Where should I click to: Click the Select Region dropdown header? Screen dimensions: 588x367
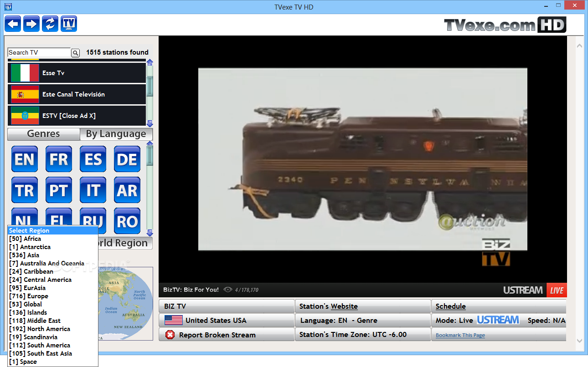(x=53, y=230)
